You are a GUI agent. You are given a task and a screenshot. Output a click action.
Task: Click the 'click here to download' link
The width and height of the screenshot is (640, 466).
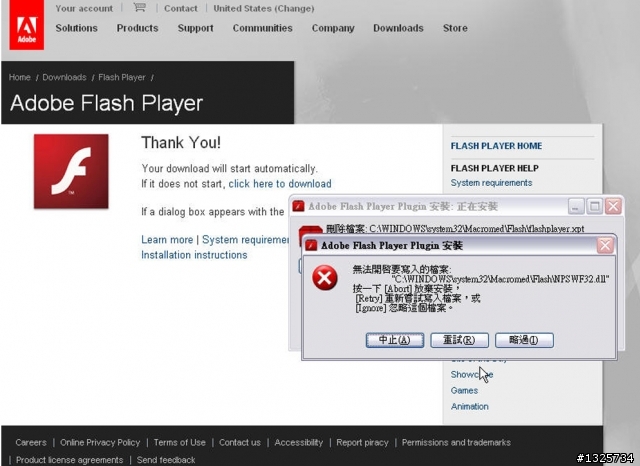pyautogui.click(x=280, y=184)
